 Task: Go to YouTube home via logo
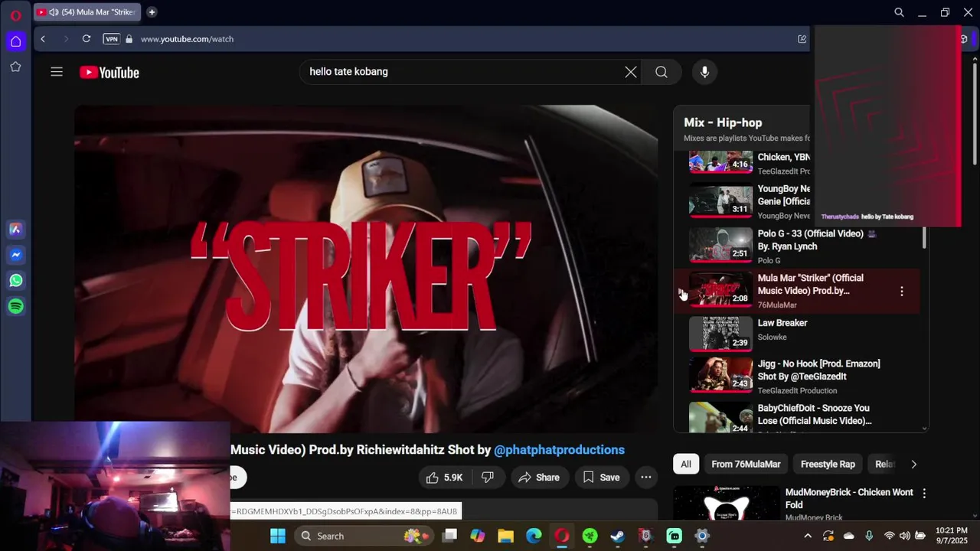click(109, 73)
